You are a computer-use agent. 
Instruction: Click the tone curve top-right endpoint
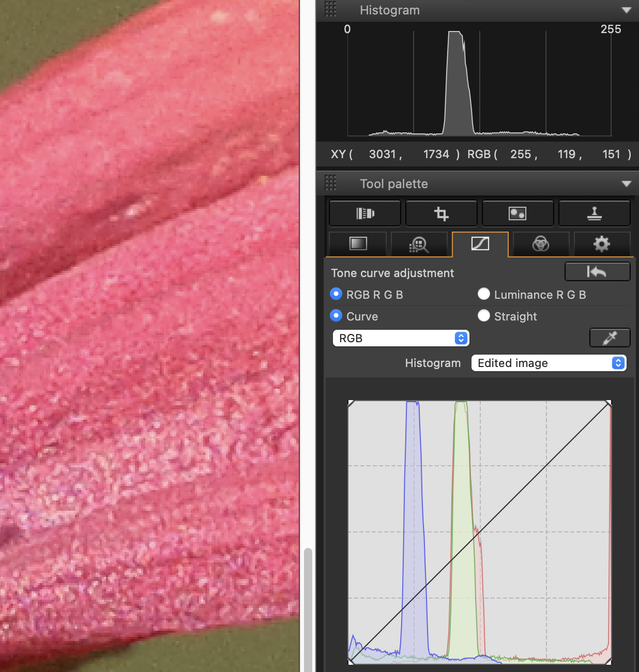pos(608,403)
